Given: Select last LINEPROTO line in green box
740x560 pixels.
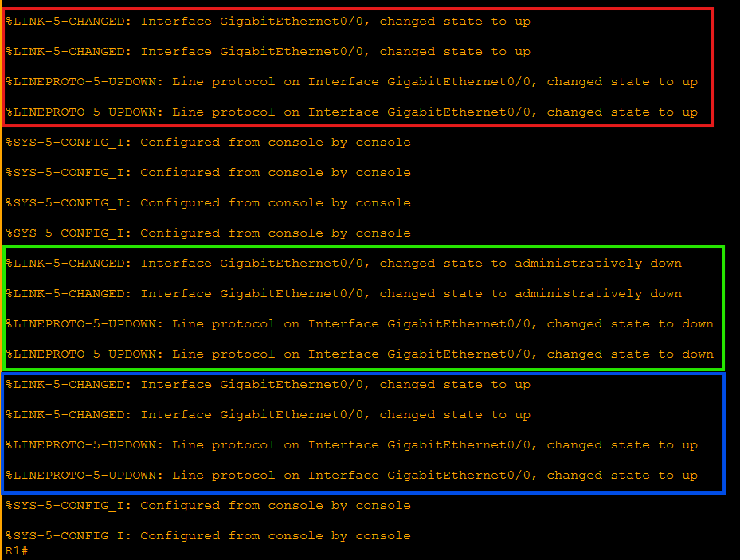Looking at the screenshot, I should 358,354.
